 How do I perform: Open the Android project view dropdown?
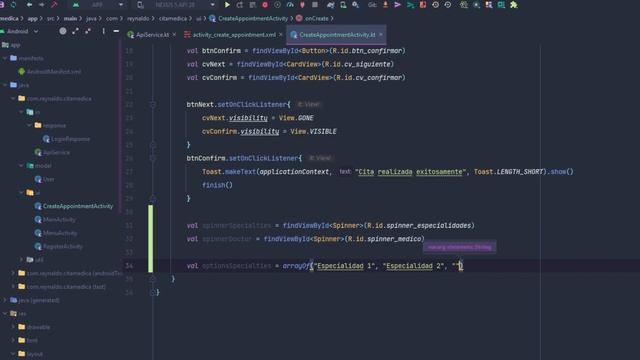pyautogui.click(x=19, y=31)
